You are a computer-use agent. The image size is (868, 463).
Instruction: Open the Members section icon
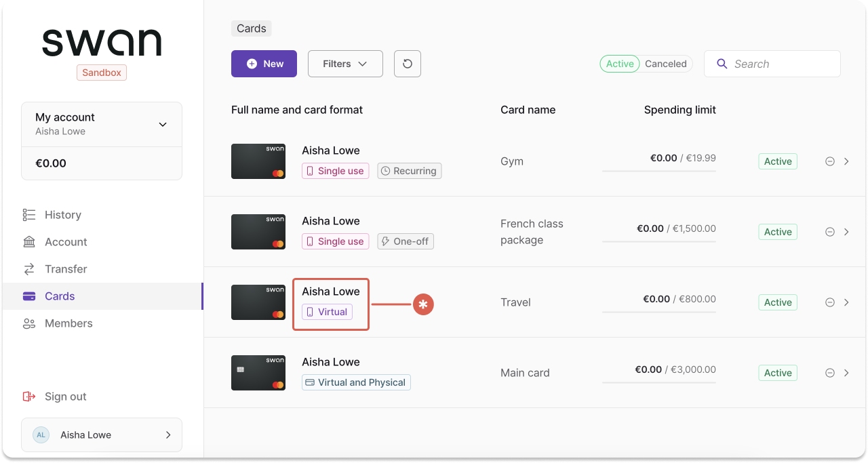click(28, 323)
